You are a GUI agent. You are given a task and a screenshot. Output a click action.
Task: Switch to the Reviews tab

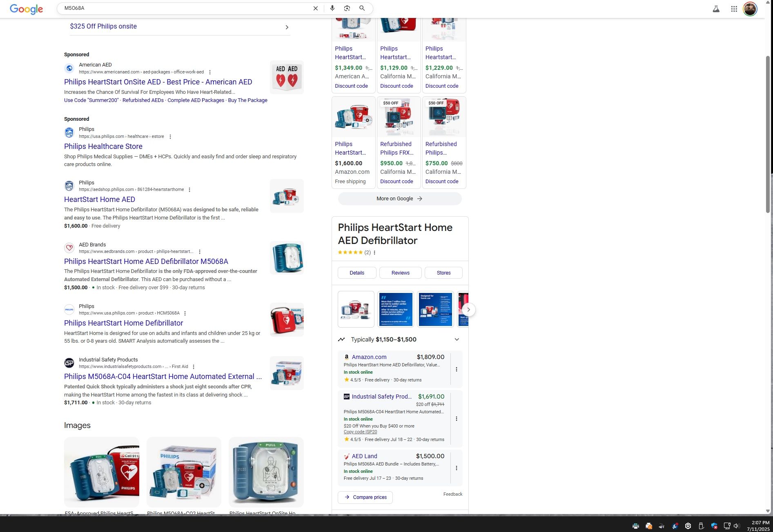(400, 273)
